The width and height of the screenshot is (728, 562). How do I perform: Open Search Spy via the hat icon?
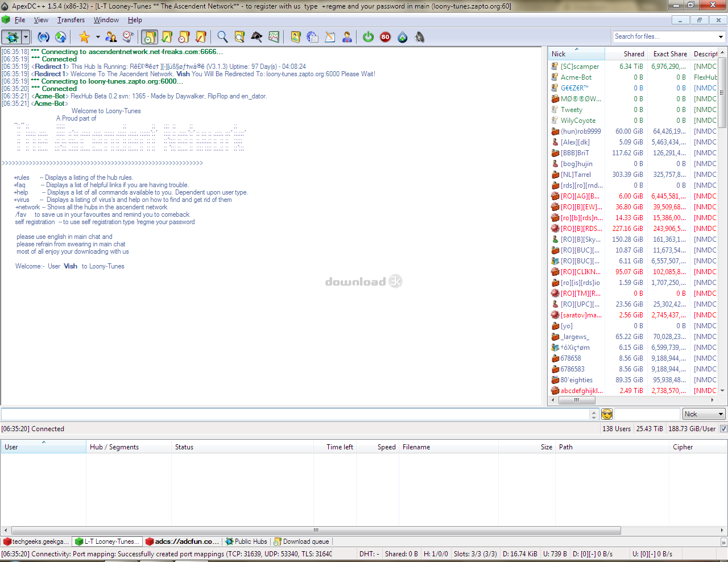(x=257, y=38)
